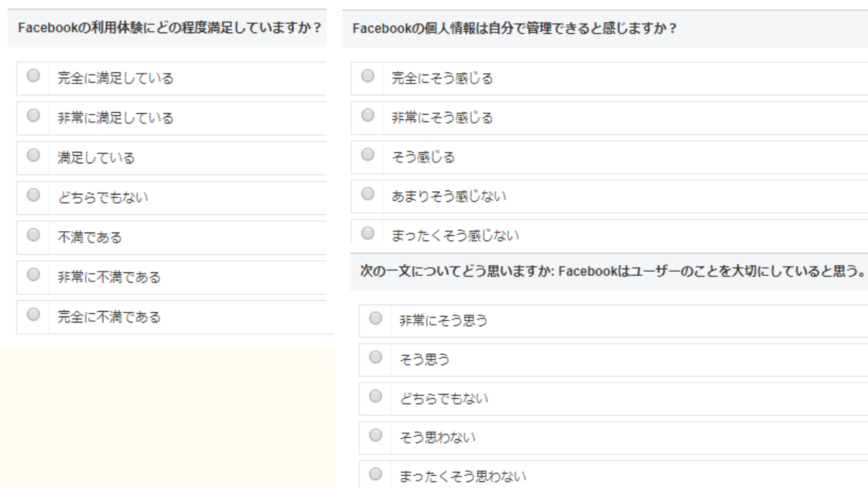Pick どちらでもない in the satisfaction question
Viewport: 868px width, 488px height.
tap(33, 196)
